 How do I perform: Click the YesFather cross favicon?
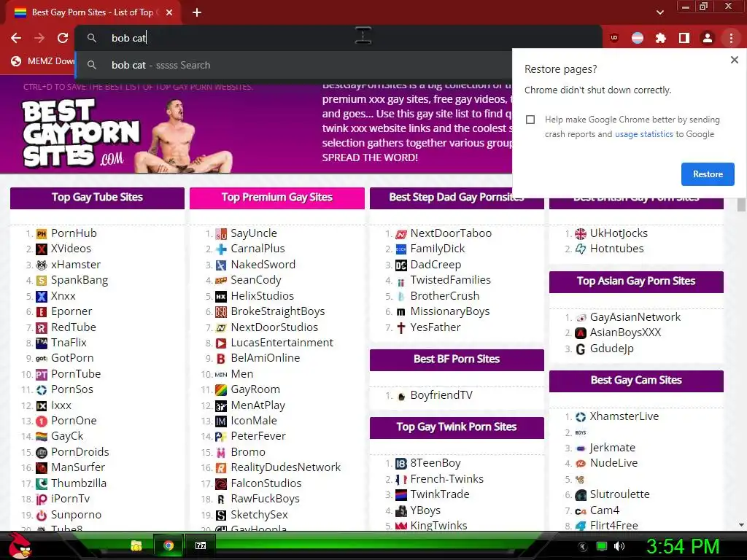point(401,327)
